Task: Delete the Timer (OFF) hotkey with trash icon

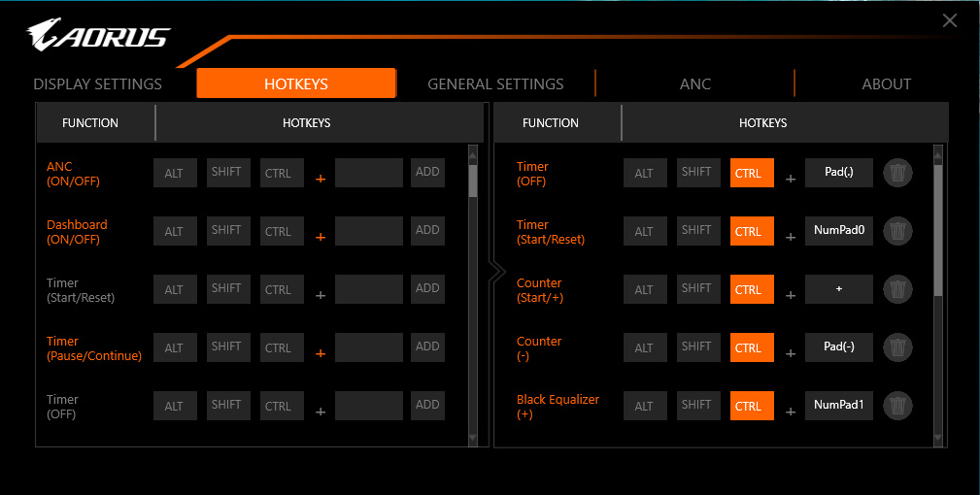Action: click(898, 174)
